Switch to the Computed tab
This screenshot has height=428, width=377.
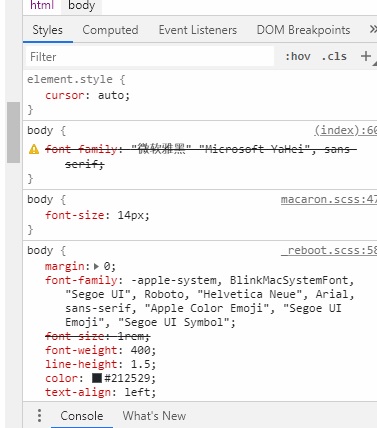(x=110, y=30)
